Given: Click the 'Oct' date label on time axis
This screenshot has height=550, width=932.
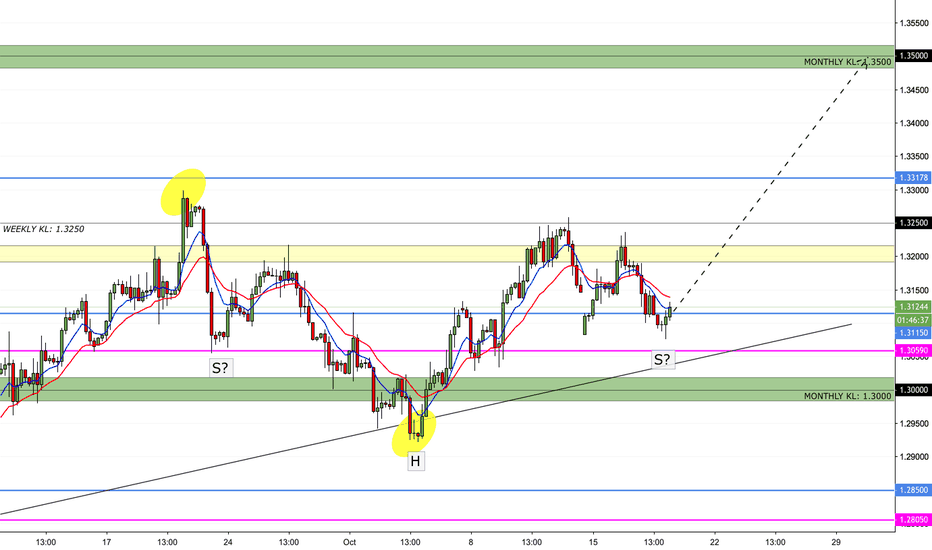Looking at the screenshot, I should (350, 542).
